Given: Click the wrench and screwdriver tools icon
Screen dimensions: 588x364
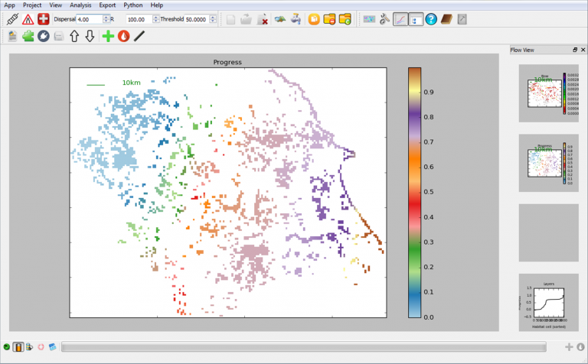Looking at the screenshot, I should click(384, 19).
